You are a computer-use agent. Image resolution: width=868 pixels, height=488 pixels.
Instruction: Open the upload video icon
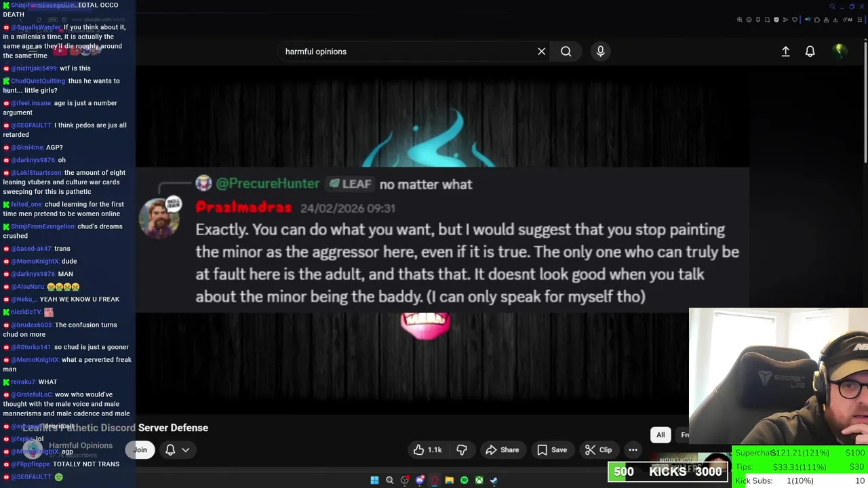(785, 52)
